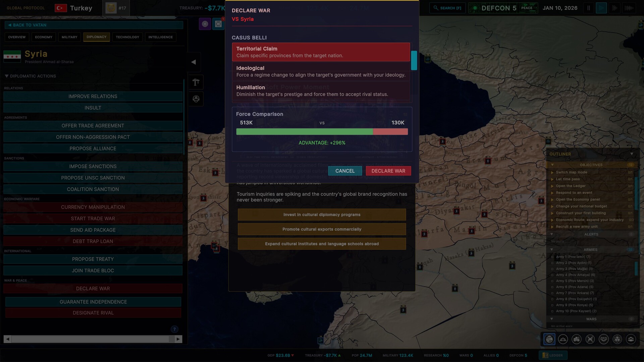This screenshot has width=644, height=362.
Task: Click the population map mode icon
Action: tap(631, 339)
